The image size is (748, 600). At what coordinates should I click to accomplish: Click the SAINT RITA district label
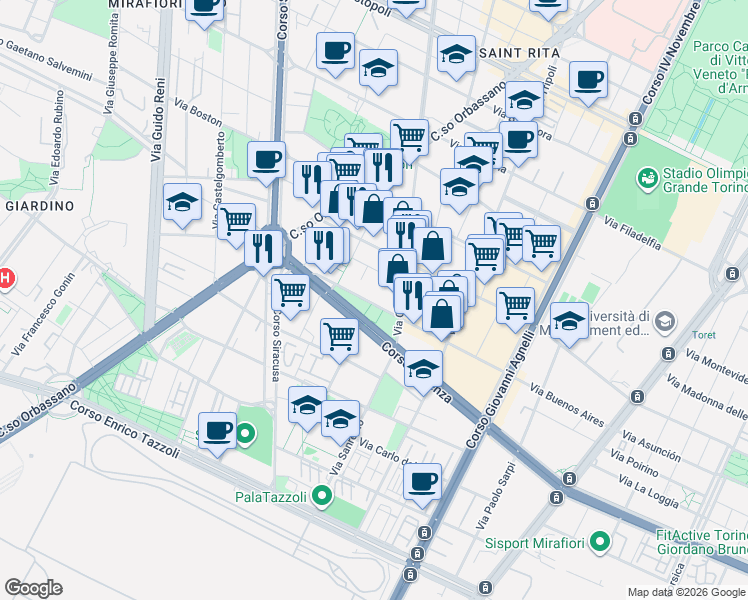(x=519, y=53)
